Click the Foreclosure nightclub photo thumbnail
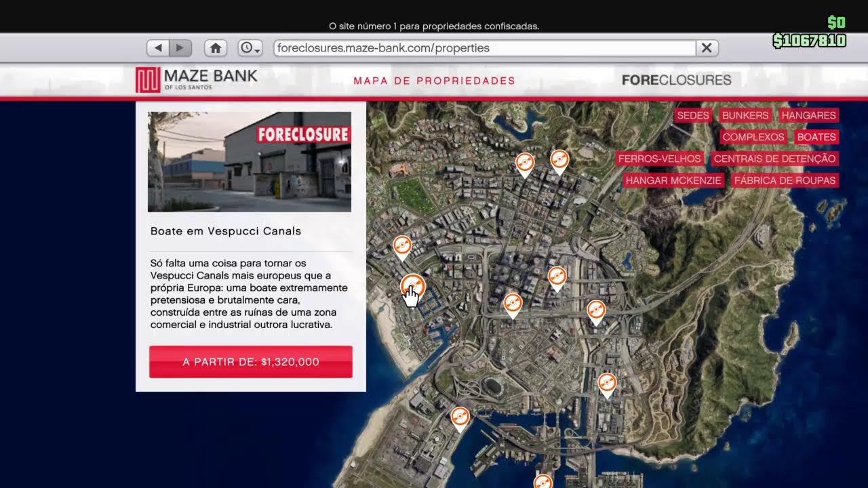This screenshot has height=488, width=868. 250,162
